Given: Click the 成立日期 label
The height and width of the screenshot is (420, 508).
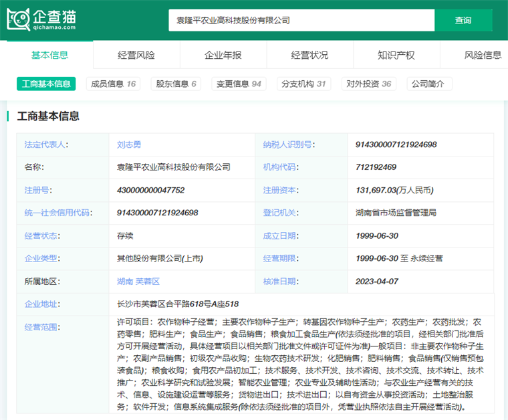Looking at the screenshot, I should coord(281,235).
